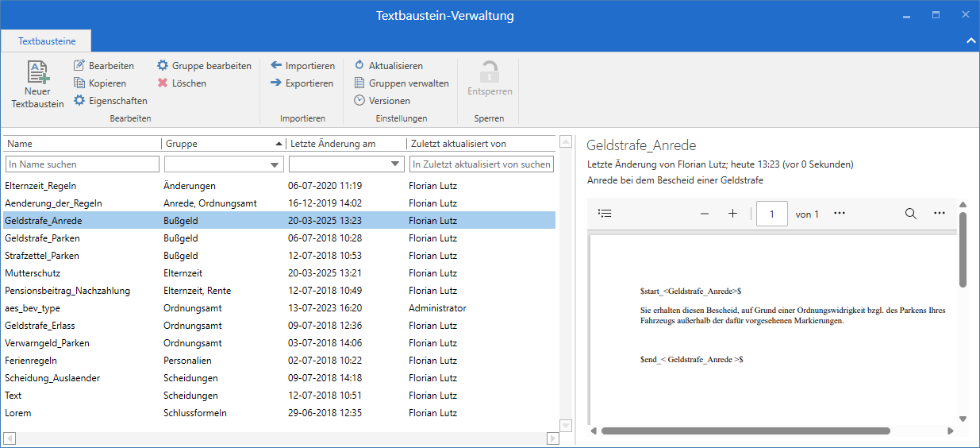This screenshot has width=980, height=448.
Task: Open Gruppen verwalten
Action: click(x=408, y=83)
